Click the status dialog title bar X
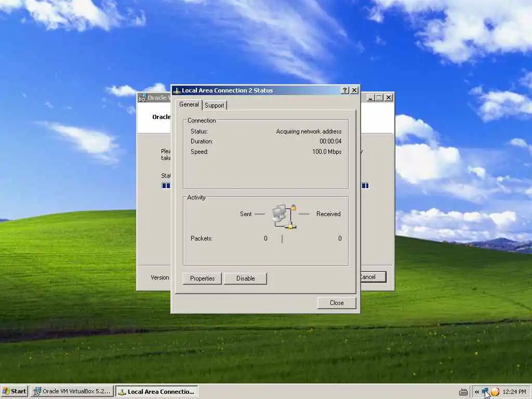Image resolution: width=532 pixels, height=399 pixels. (354, 90)
